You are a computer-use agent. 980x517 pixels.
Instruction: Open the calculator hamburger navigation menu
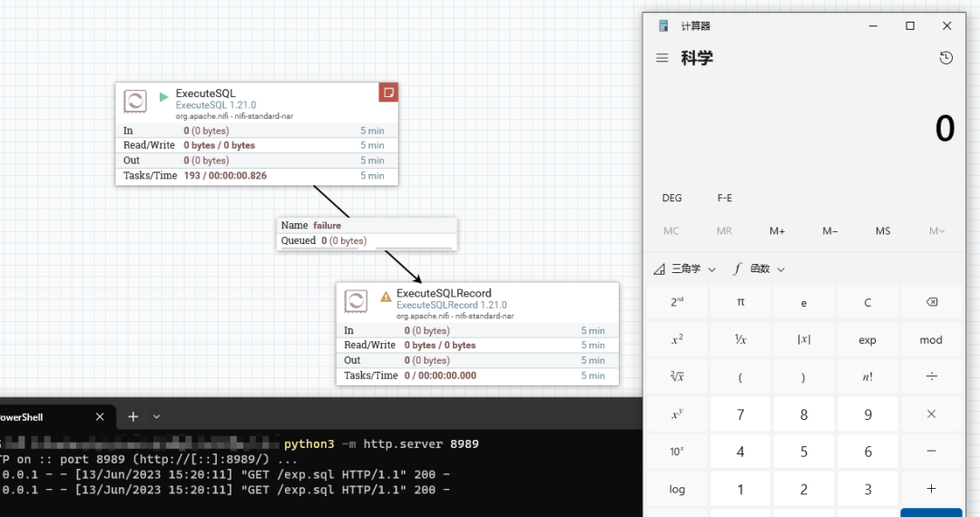click(x=661, y=58)
